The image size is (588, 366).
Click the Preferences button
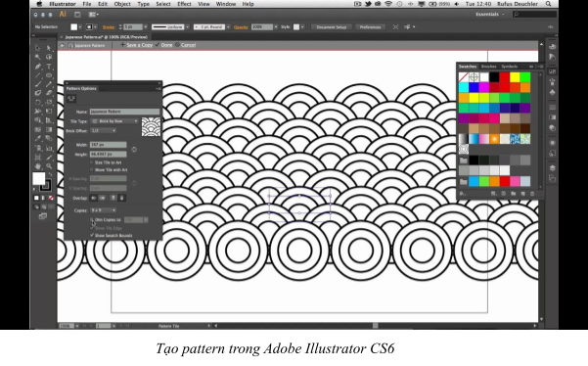tap(370, 27)
